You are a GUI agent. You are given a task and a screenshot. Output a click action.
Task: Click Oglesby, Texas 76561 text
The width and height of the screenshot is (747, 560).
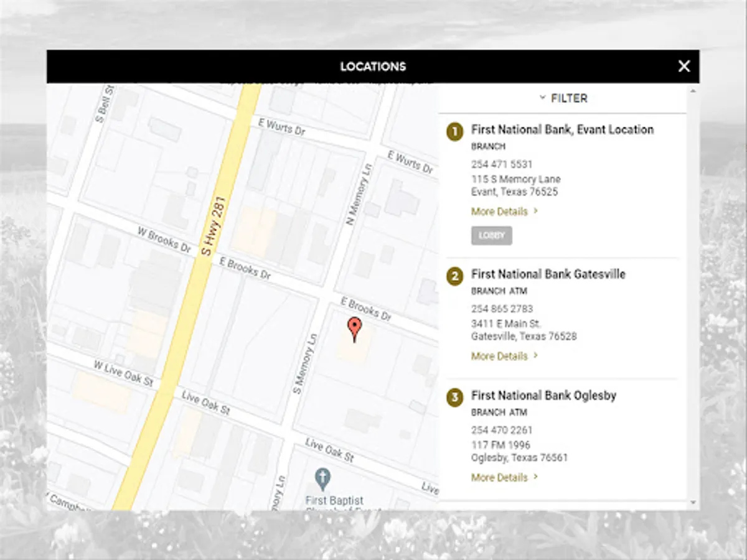click(519, 457)
